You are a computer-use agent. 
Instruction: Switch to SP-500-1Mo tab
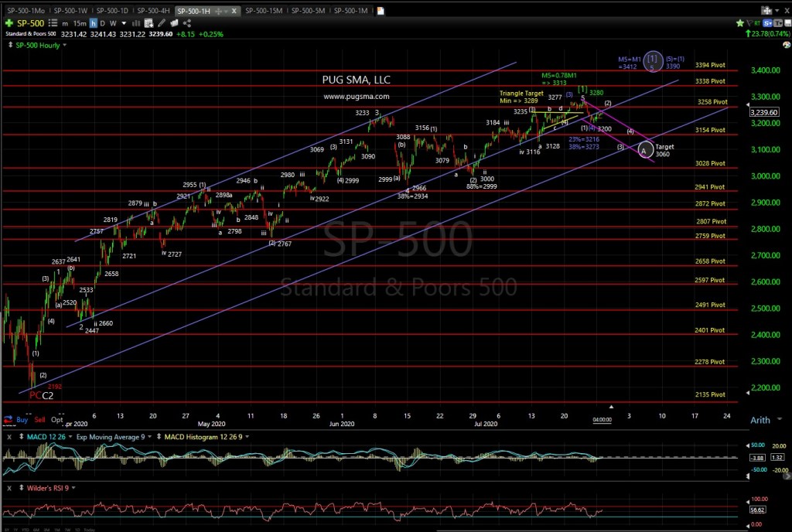click(26, 11)
